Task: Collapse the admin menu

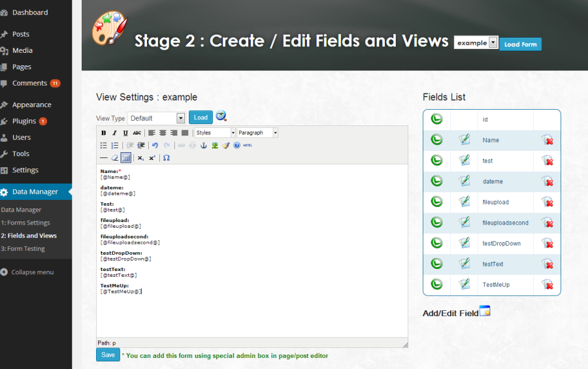Action: (x=32, y=272)
